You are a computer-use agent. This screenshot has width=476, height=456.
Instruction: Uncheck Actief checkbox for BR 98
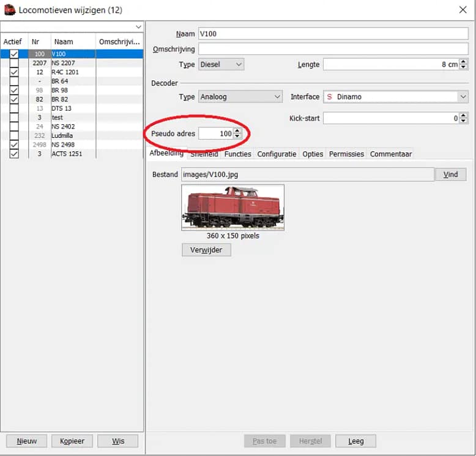[14, 91]
